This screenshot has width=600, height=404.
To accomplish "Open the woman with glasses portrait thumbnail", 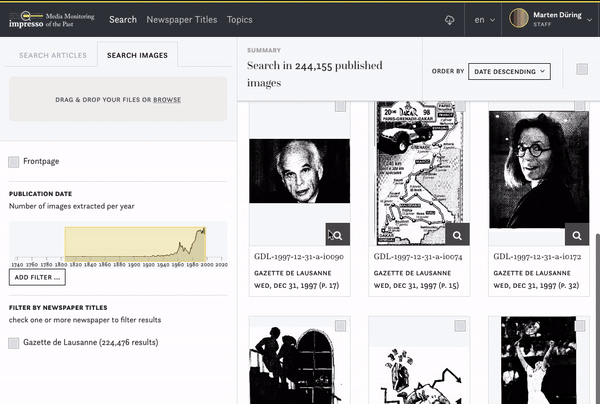I will 539,170.
